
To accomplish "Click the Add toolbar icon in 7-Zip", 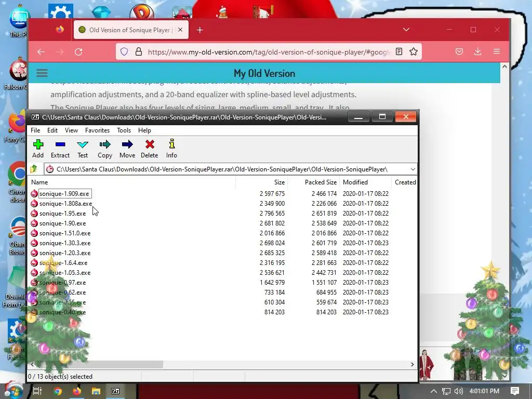I will 38,149.
